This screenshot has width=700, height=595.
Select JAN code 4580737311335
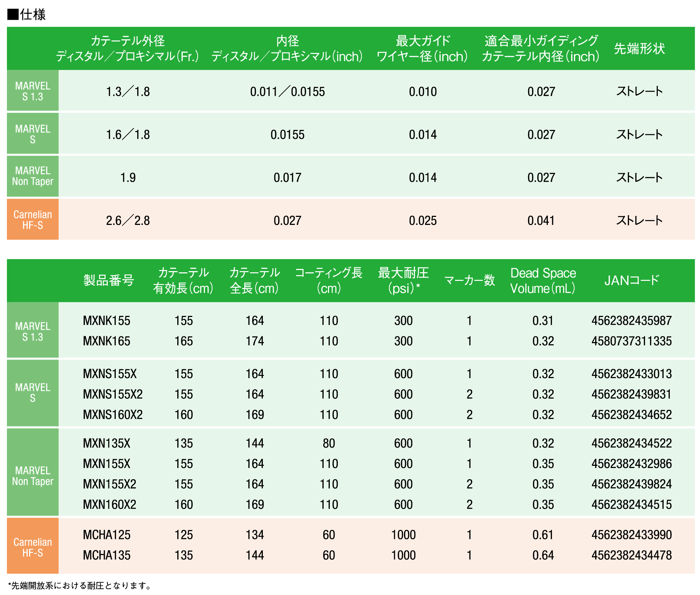tap(631, 341)
